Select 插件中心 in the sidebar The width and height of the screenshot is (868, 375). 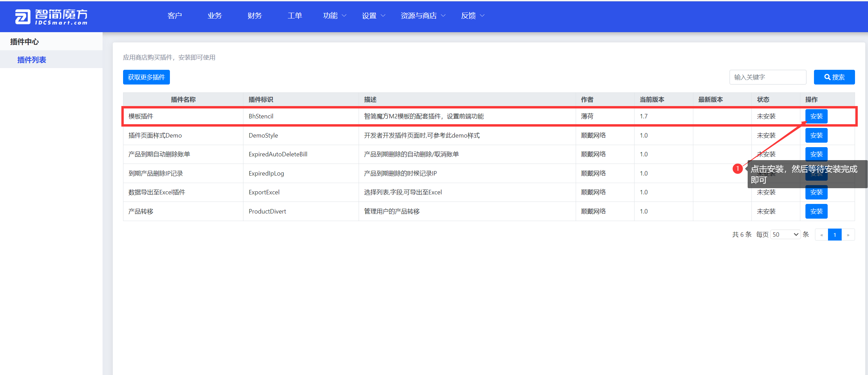(x=24, y=42)
